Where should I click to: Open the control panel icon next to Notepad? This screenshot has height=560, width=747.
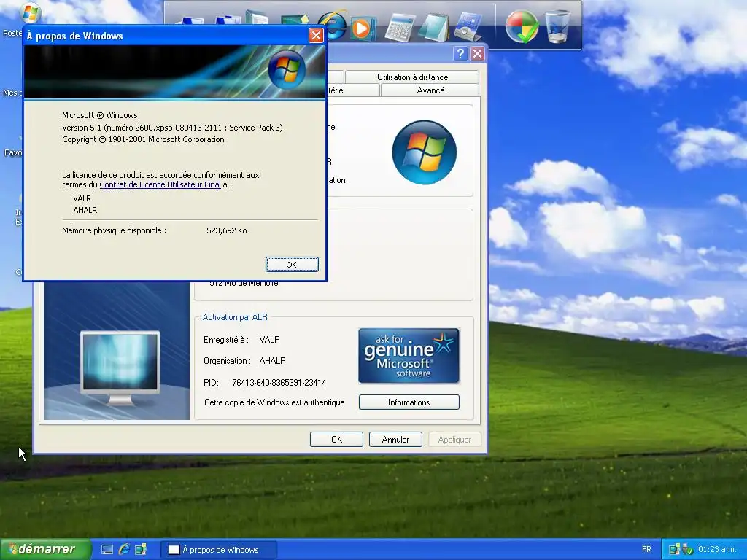coord(468,28)
